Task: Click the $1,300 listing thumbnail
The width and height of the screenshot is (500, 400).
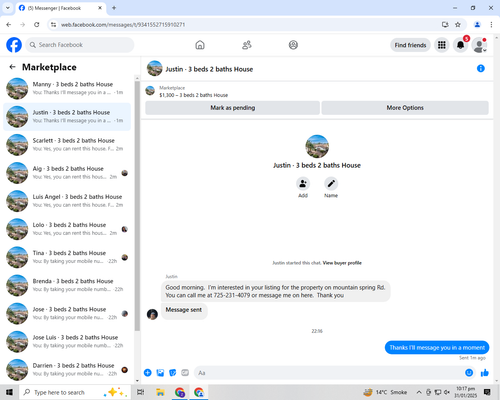Action: point(150,91)
